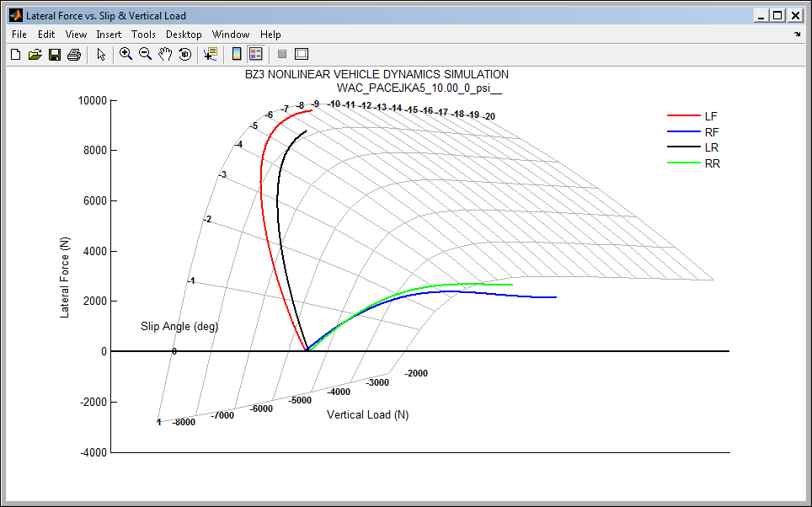Activate the Zoom Out tool
Screen dimensions: 812x507
(x=145, y=54)
